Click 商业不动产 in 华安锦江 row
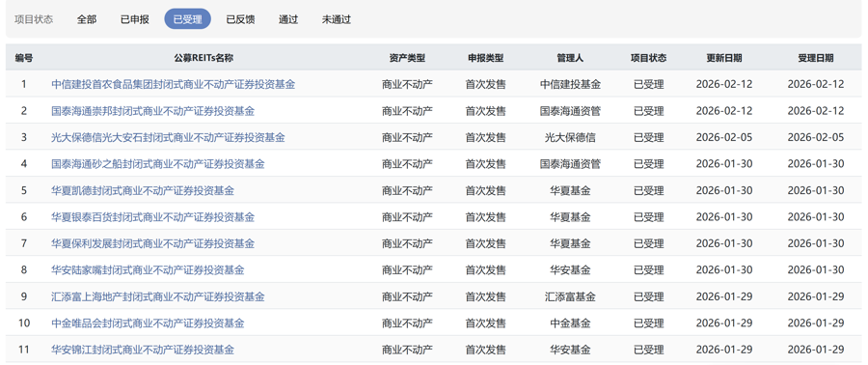This screenshot has width=868, height=365. point(407,351)
